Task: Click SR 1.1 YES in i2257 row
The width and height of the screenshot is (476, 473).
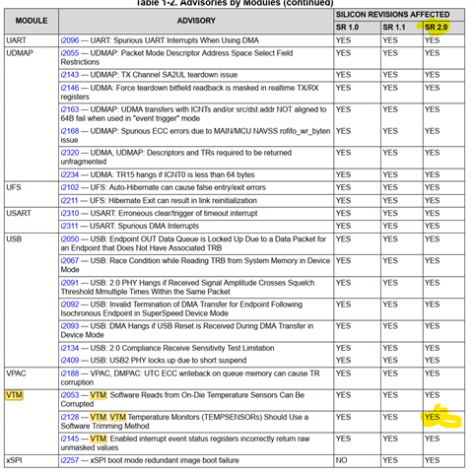Action: point(390,460)
